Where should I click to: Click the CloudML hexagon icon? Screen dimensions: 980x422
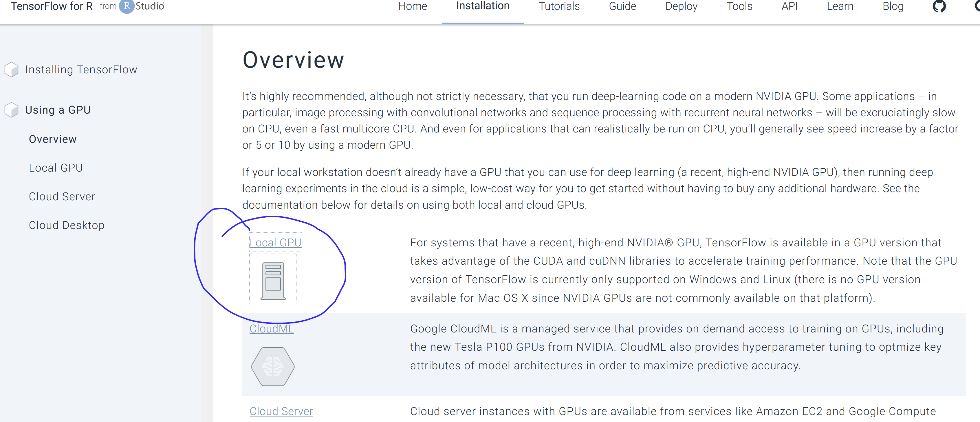pos(272,366)
